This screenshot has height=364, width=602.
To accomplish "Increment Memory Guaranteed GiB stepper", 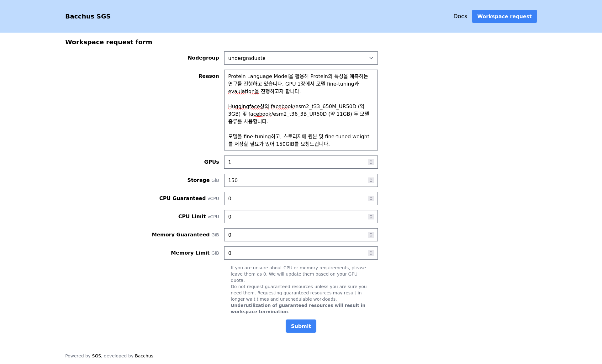I will [x=371, y=233].
